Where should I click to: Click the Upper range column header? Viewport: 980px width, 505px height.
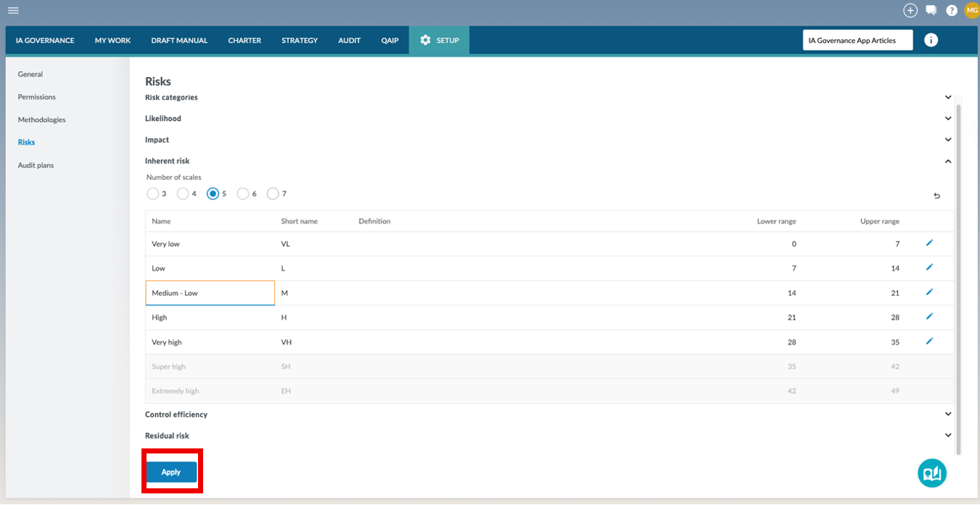(880, 221)
